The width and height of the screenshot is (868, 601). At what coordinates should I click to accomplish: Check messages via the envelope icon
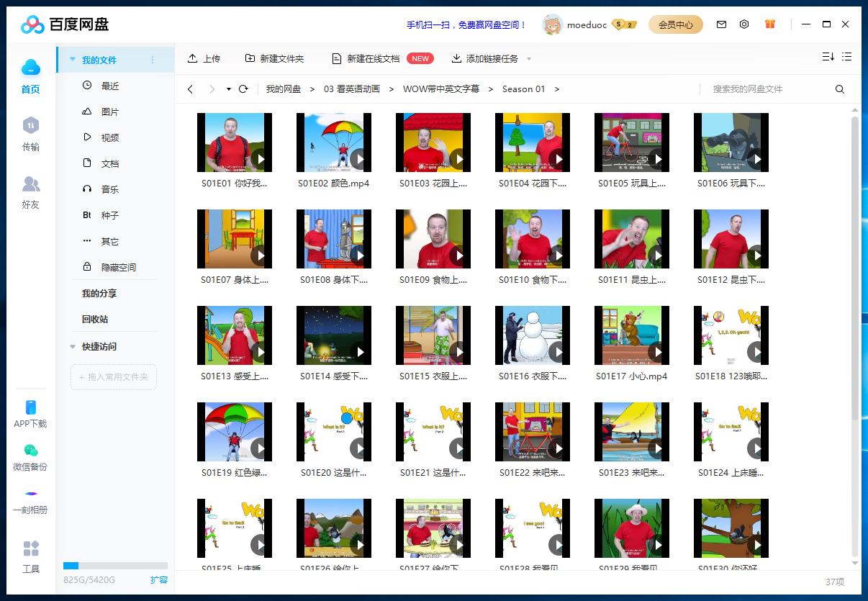[721, 24]
